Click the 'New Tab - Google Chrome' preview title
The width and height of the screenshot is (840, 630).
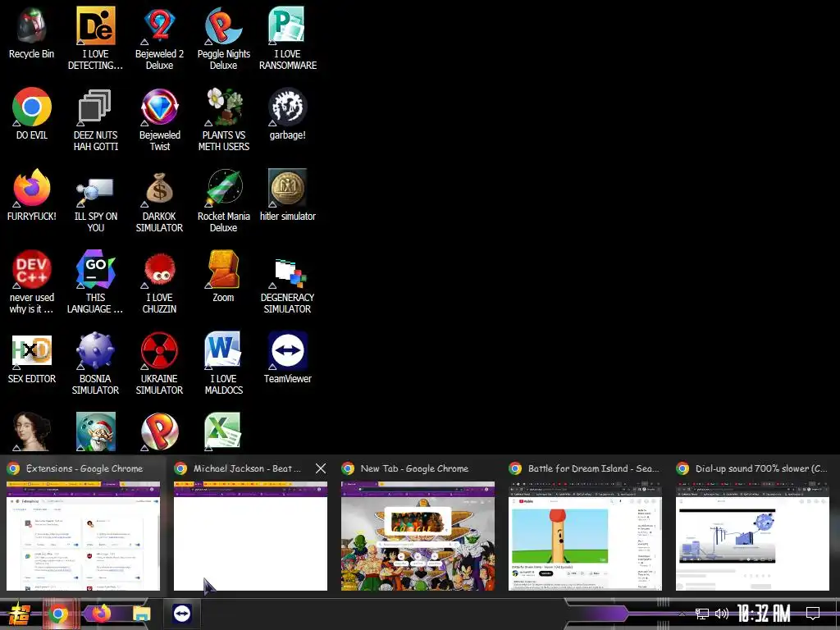[414, 468]
